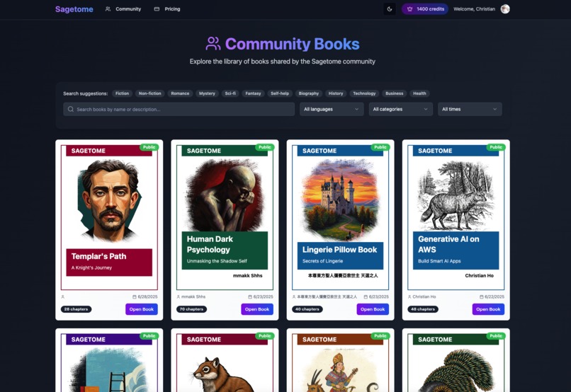
Task: Click the 48 chapters badge
Action: click(423, 309)
